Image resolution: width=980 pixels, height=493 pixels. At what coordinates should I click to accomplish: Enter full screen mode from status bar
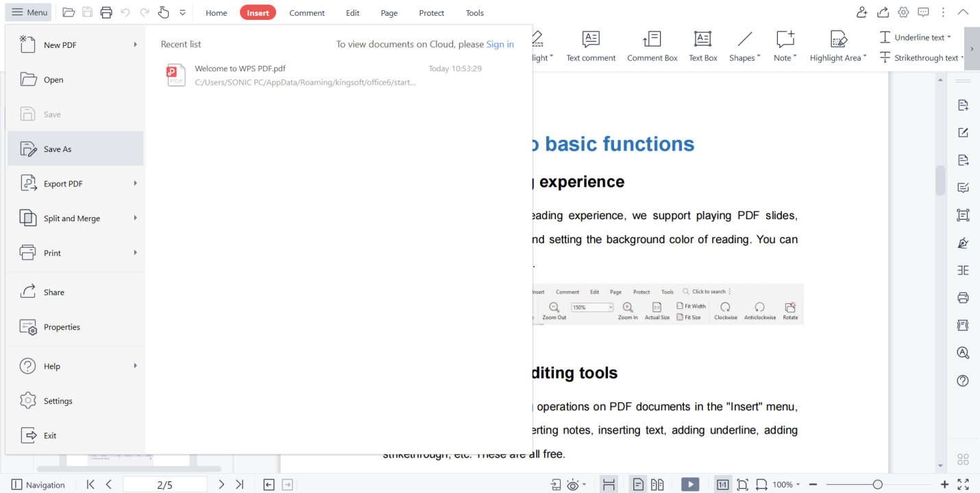click(x=963, y=484)
